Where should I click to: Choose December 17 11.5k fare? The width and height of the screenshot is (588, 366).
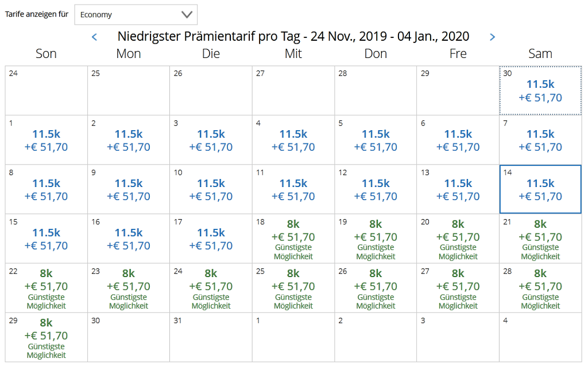[x=211, y=239]
